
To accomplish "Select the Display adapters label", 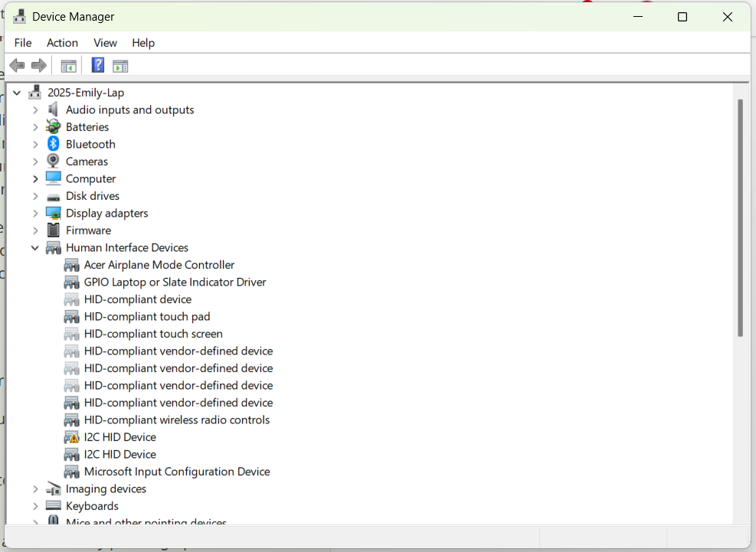I will click(x=107, y=213).
